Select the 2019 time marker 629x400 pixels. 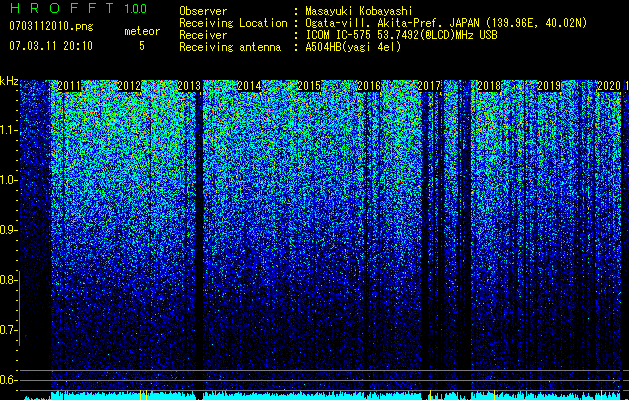[549, 86]
